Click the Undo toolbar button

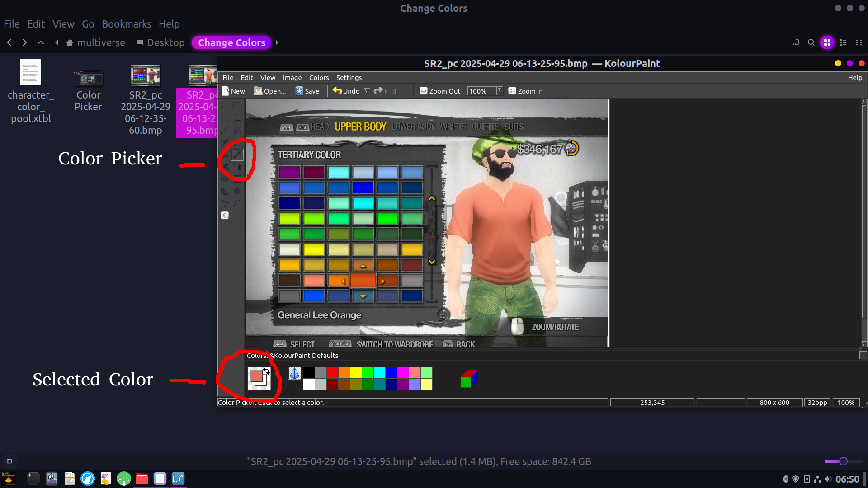[x=346, y=91]
